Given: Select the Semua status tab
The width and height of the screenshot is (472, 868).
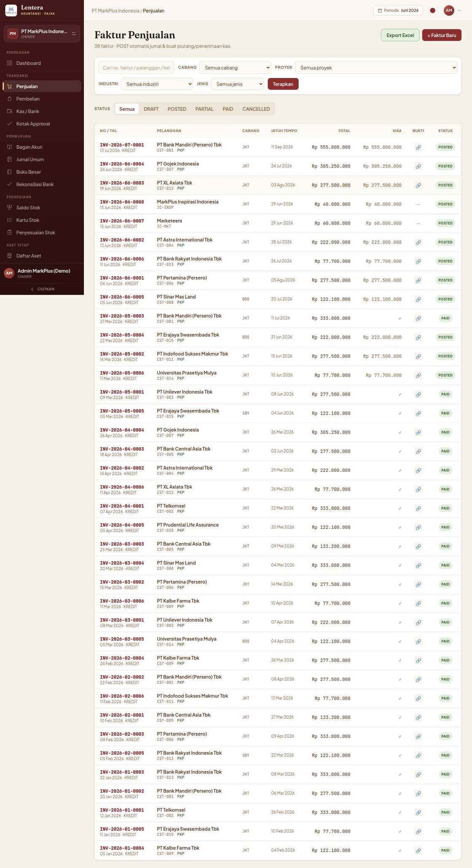Looking at the screenshot, I should pyautogui.click(x=127, y=109).
